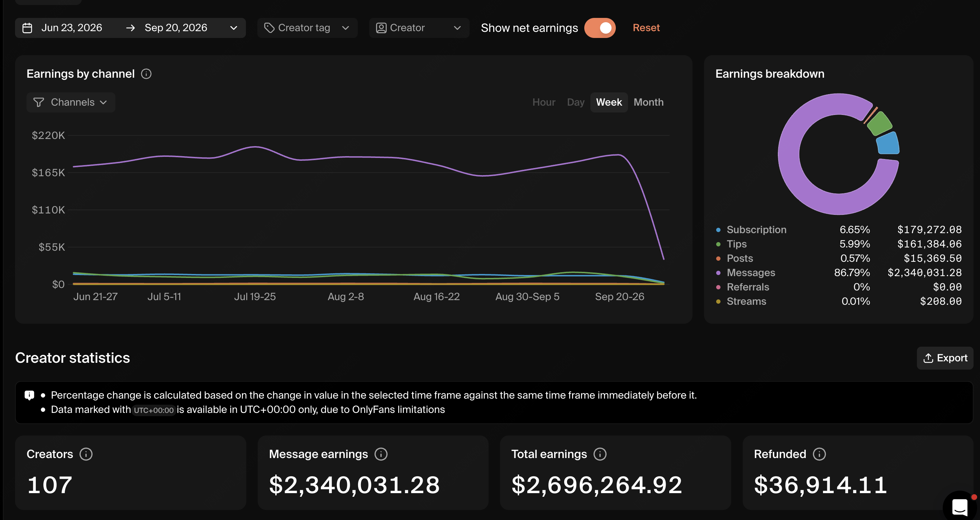Select the Sep 20, 2026 end date
The height and width of the screenshot is (520, 980).
(176, 28)
